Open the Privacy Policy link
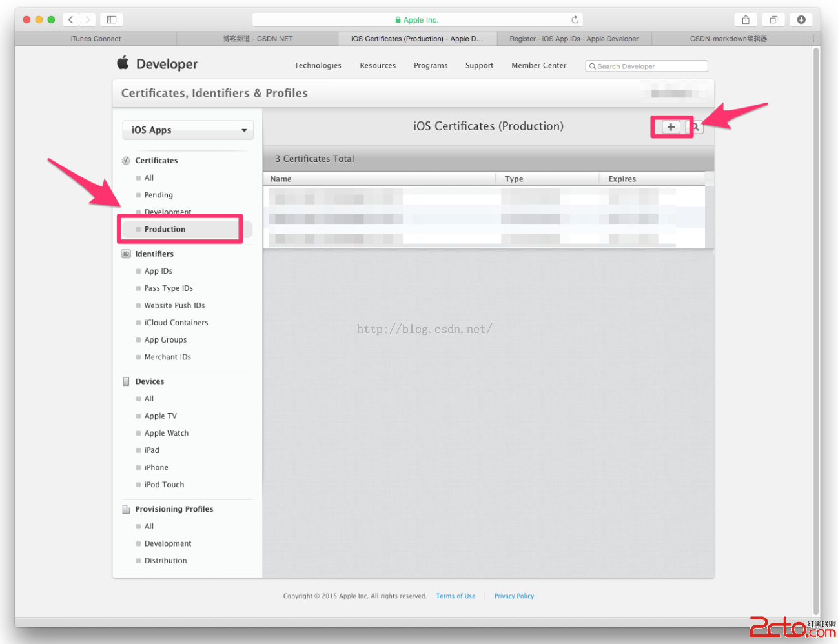 [x=514, y=596]
